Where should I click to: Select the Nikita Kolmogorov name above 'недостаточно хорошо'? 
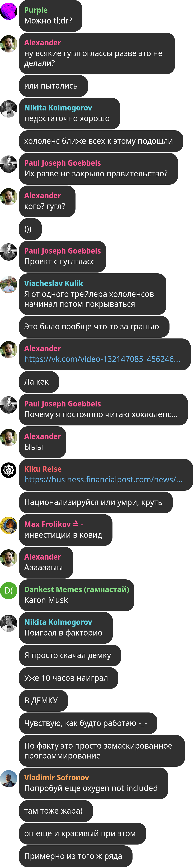point(58,108)
